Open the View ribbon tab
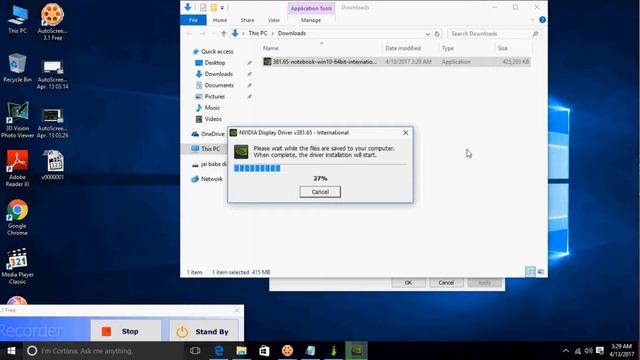 click(x=273, y=20)
